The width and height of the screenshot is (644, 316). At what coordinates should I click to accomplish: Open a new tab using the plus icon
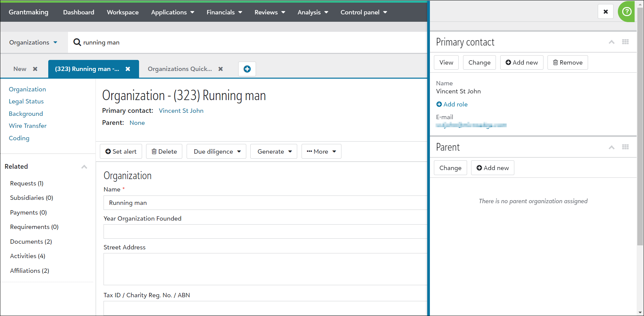coord(247,69)
